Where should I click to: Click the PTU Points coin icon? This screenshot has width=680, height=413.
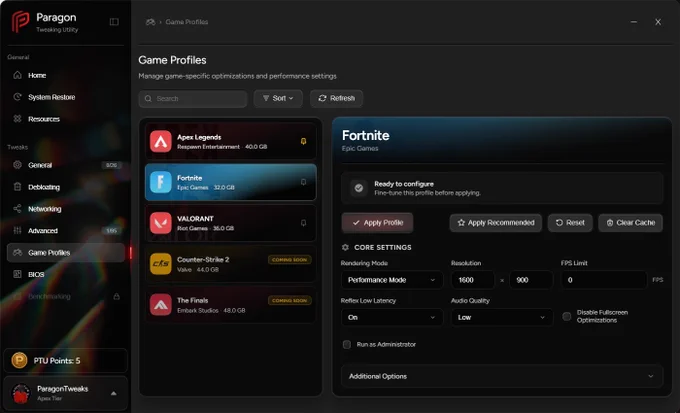pyautogui.click(x=20, y=361)
